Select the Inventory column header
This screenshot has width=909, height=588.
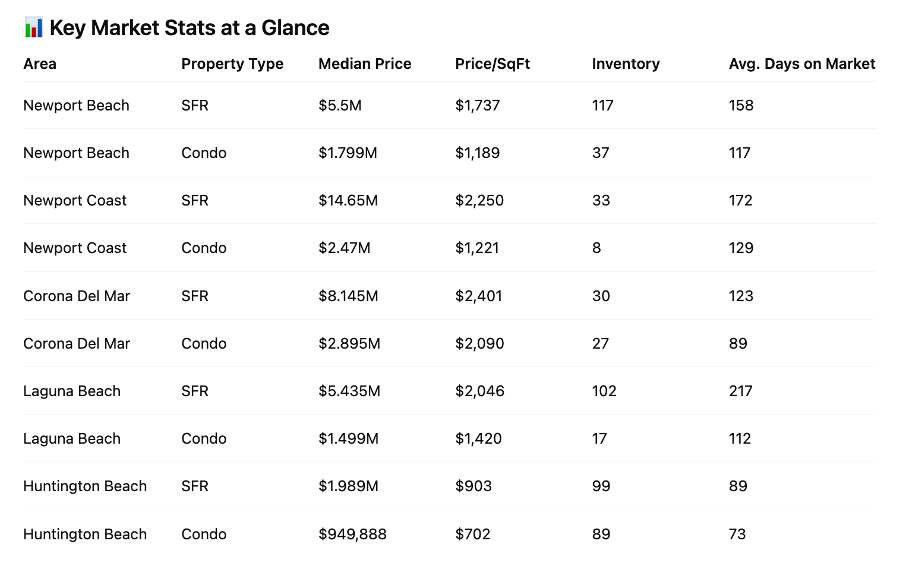[x=626, y=64]
